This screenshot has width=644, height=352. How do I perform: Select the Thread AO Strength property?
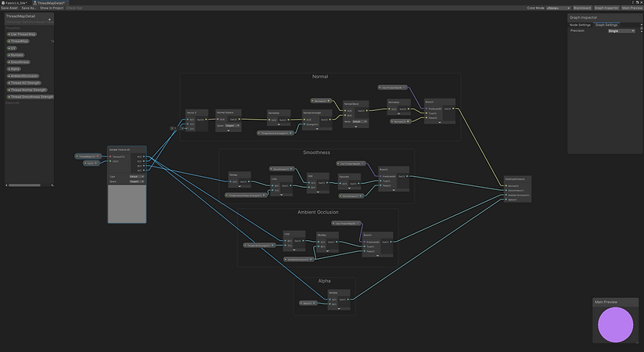(24, 83)
